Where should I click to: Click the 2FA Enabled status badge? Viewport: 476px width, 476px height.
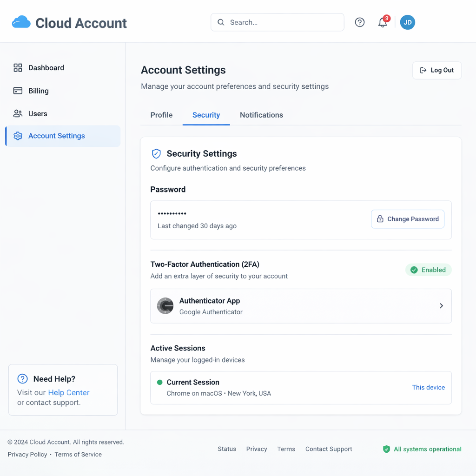tap(428, 270)
